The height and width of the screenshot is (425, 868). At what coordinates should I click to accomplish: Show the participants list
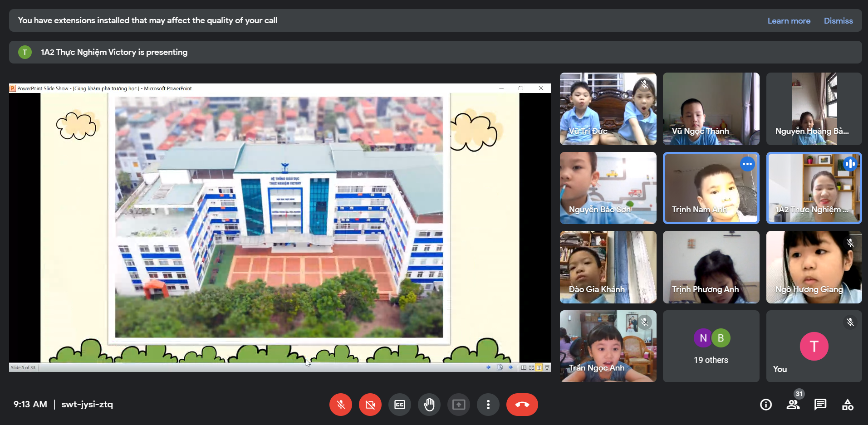(x=793, y=405)
